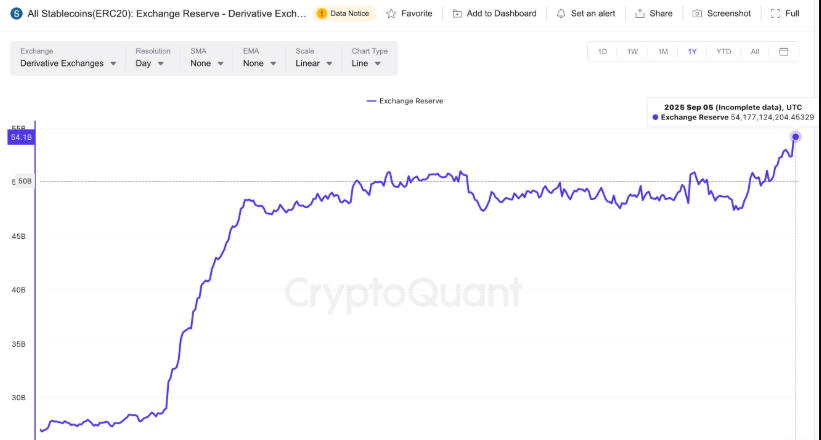This screenshot has height=440, width=821.
Task: Click the Share upload icon
Action: click(640, 14)
